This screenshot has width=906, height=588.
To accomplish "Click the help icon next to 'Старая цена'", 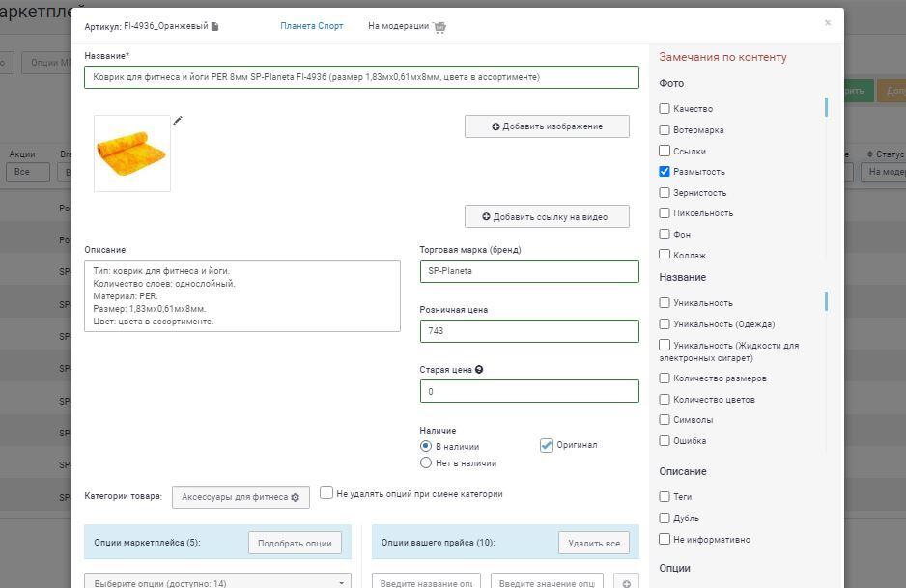I will tap(480, 370).
